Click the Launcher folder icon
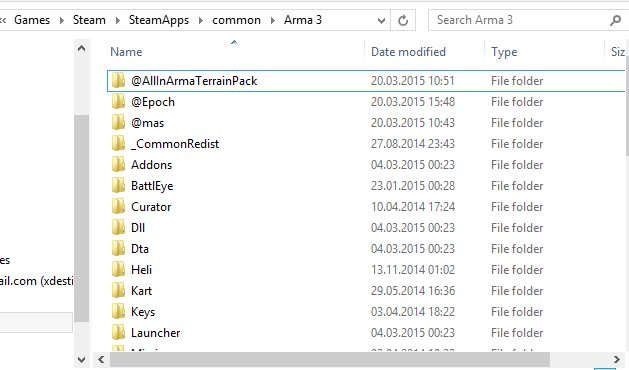 (118, 333)
